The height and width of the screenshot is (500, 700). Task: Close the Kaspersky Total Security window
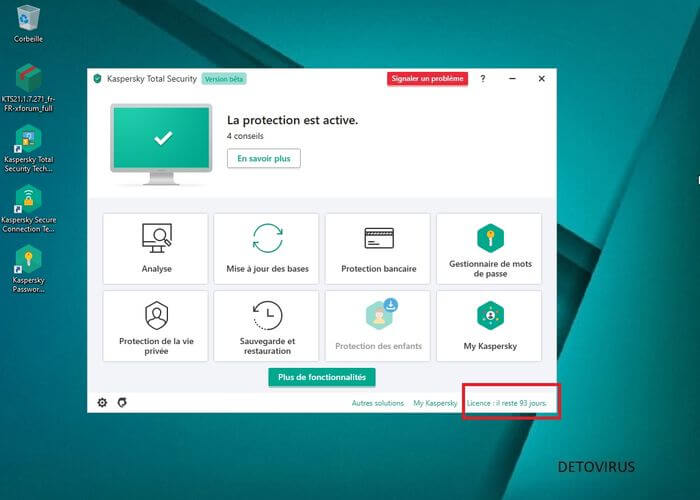(542, 79)
